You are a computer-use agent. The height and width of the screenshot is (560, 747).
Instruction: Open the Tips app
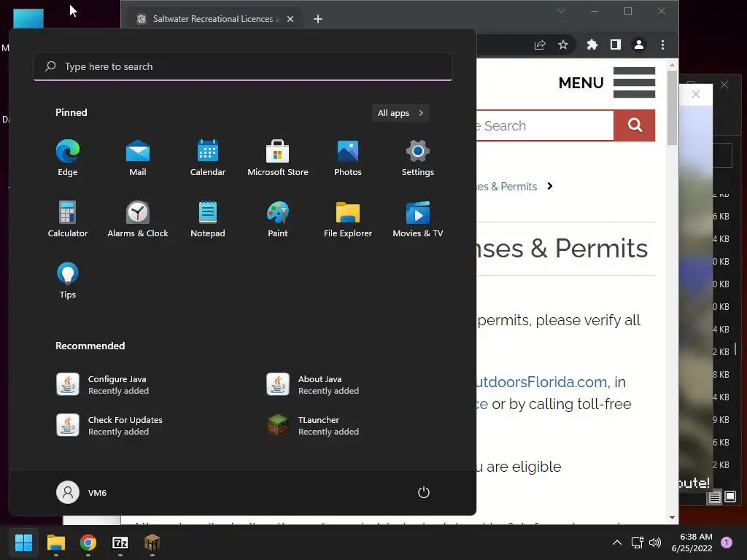tap(68, 281)
